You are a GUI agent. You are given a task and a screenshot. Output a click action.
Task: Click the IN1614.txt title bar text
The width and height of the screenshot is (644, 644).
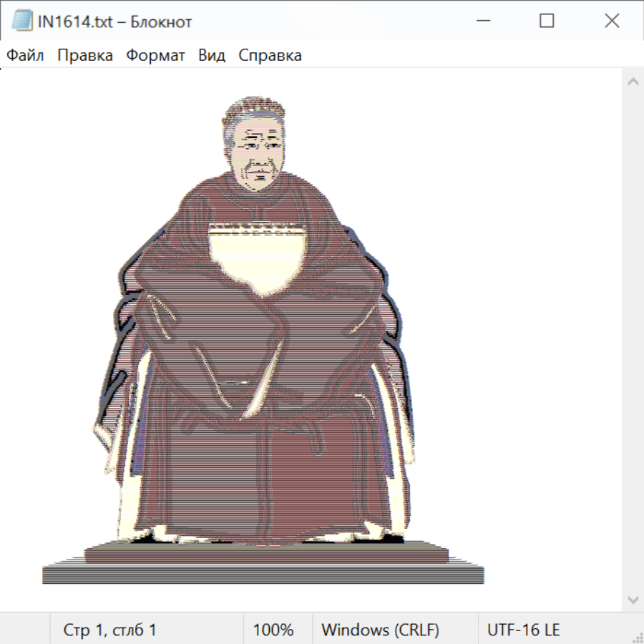pyautogui.click(x=114, y=21)
